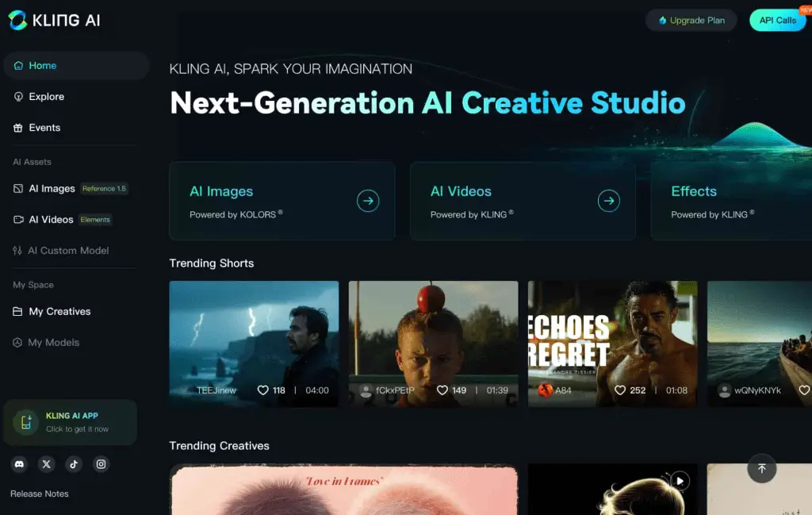812x515 pixels.
Task: Open the X (Twitter) social icon
Action: point(46,464)
